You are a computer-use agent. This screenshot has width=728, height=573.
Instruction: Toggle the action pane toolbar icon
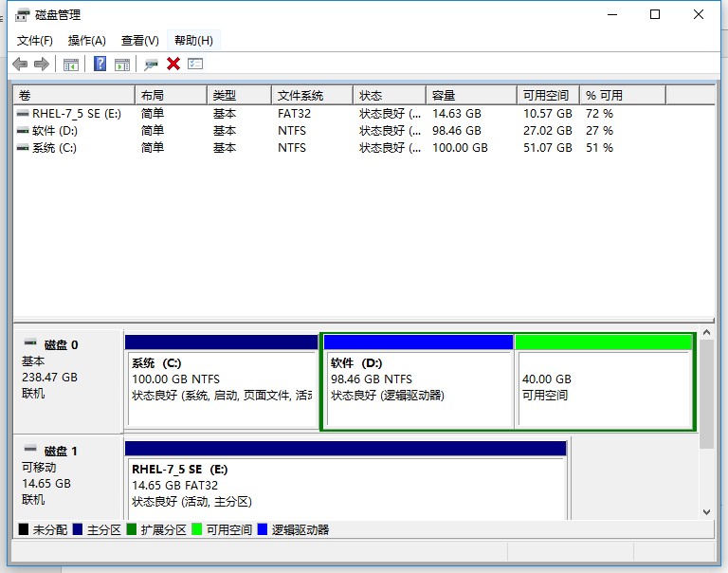[x=121, y=64]
